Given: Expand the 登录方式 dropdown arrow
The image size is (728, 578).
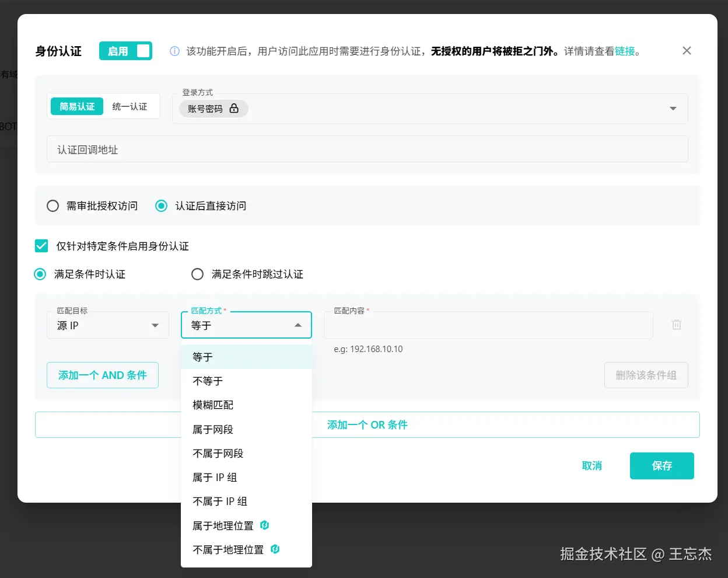Looking at the screenshot, I should 673,109.
